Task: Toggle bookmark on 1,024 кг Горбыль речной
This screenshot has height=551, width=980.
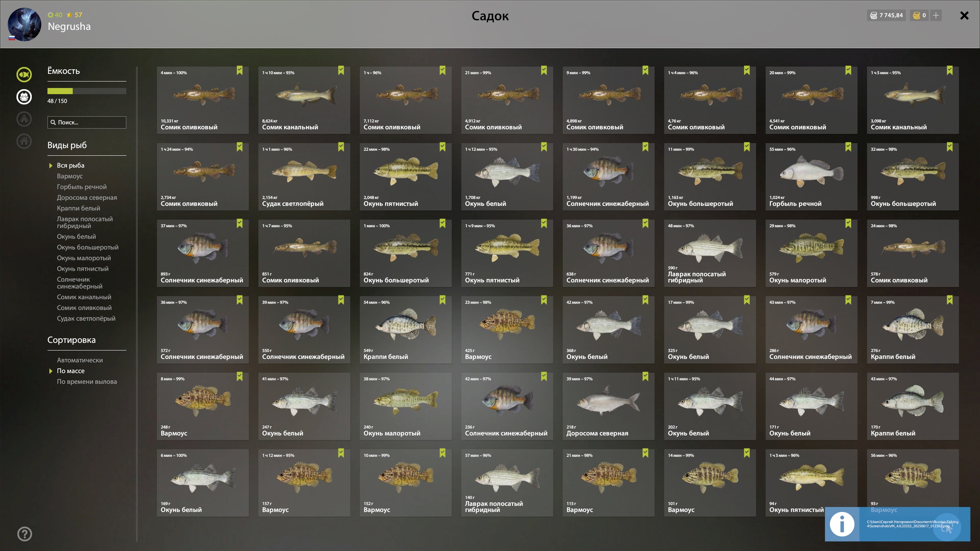Action: click(848, 147)
